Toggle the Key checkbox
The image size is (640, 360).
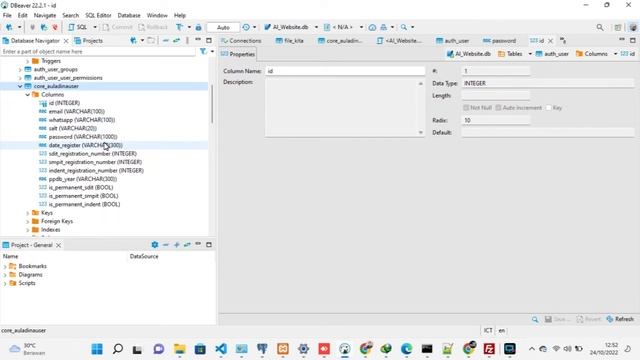point(549,108)
